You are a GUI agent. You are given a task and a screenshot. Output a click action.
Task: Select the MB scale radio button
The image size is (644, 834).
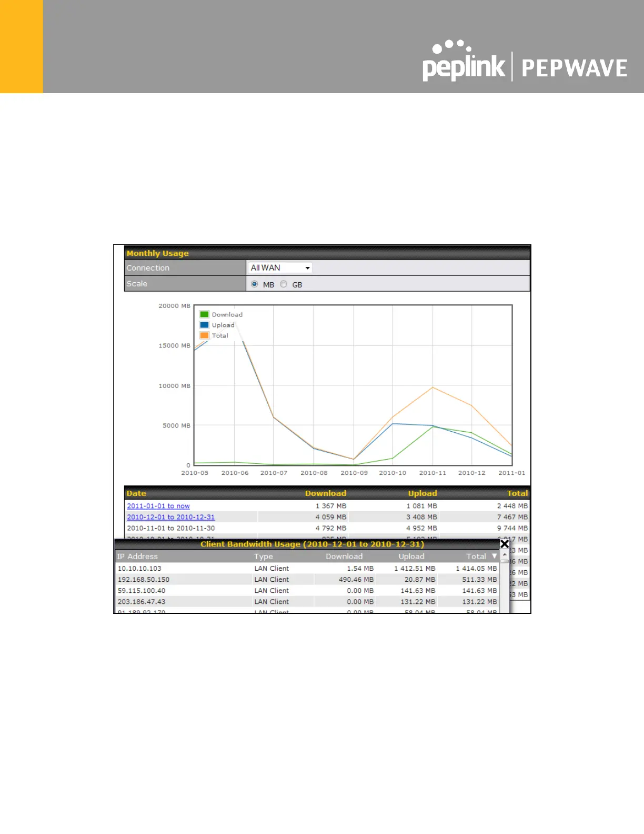255,284
